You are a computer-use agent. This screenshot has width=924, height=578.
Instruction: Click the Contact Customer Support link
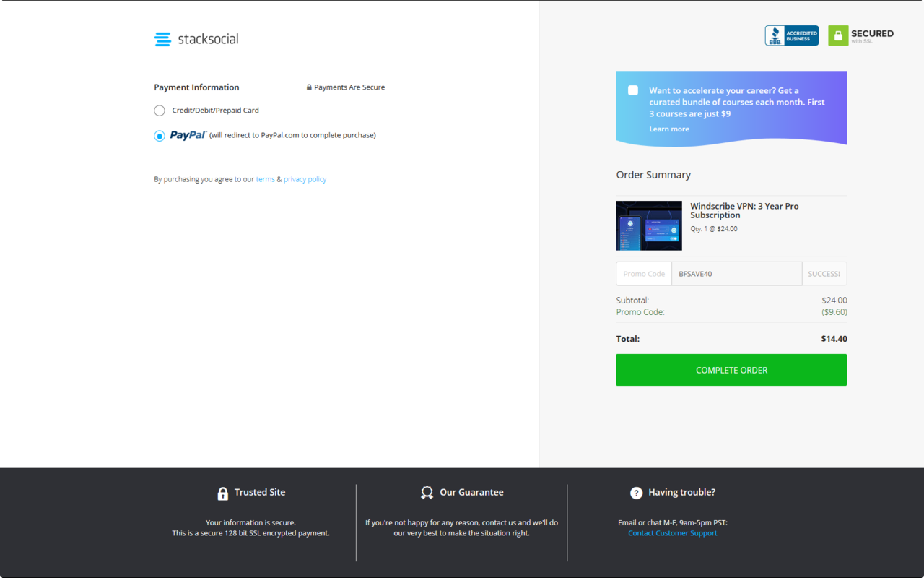coord(673,533)
